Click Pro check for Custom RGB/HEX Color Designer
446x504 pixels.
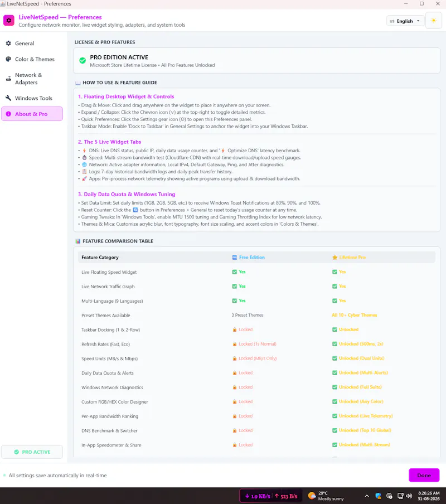point(334,401)
